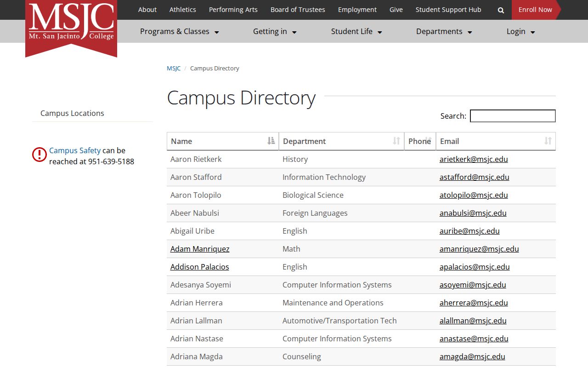This screenshot has width=588, height=368.
Task: Open Board of Trustees link
Action: coord(298,10)
